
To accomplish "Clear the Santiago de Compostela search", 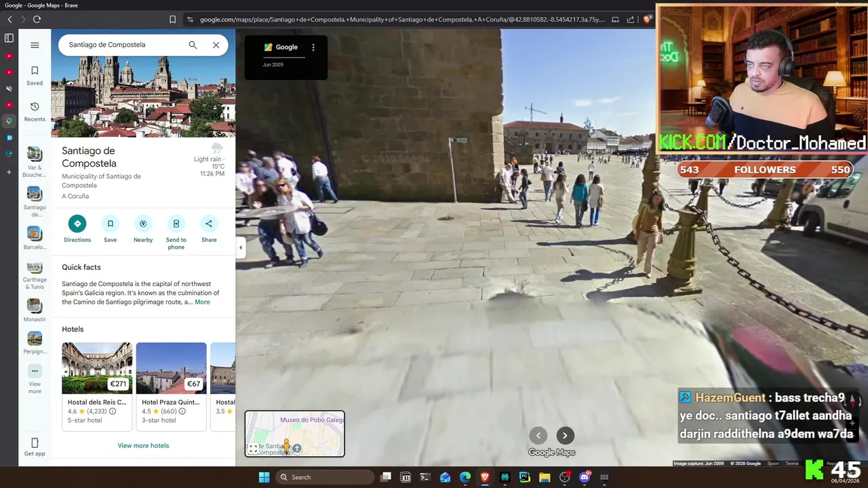I will [x=216, y=45].
